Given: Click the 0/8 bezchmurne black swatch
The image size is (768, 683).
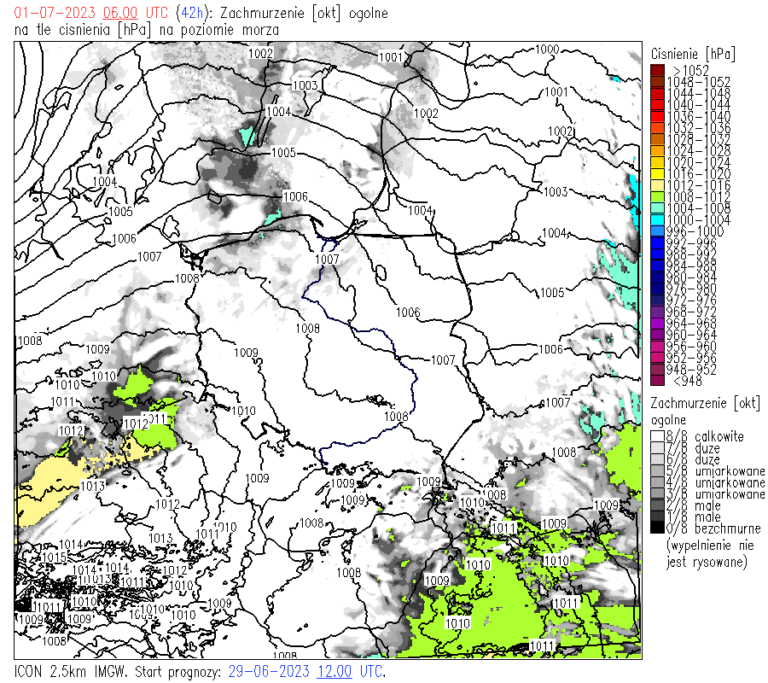Looking at the screenshot, I should (x=656, y=528).
